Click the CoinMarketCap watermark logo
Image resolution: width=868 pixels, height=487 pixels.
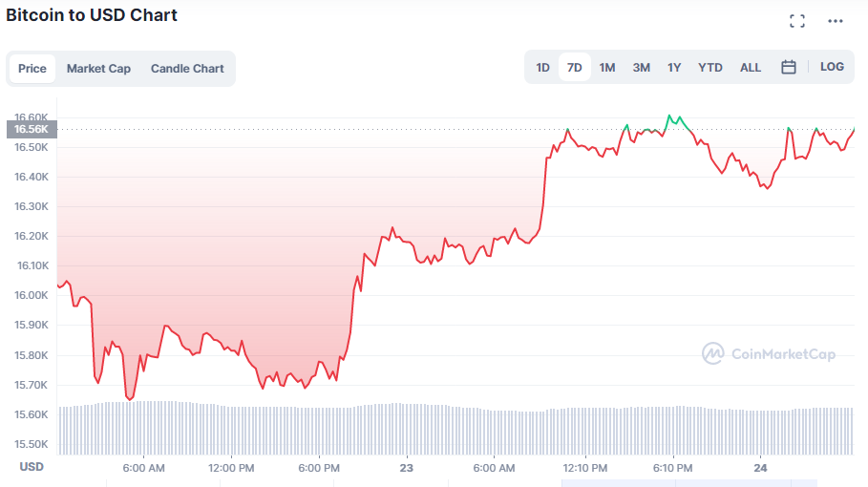(769, 354)
